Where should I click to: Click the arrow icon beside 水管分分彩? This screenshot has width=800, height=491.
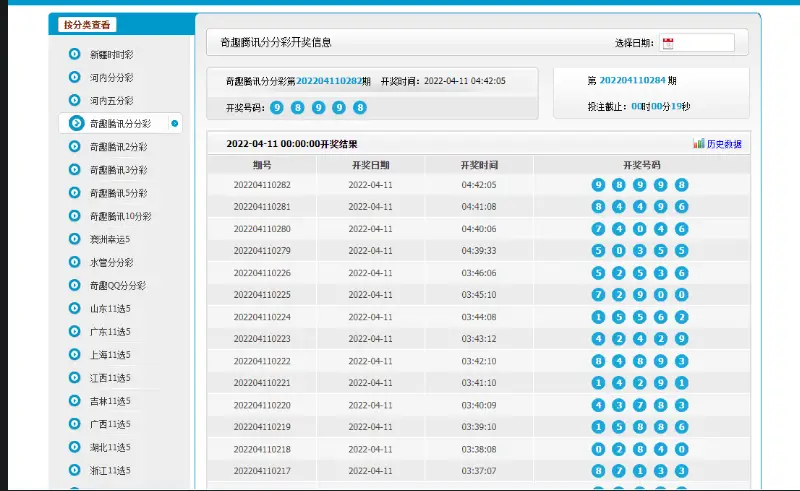pos(74,262)
